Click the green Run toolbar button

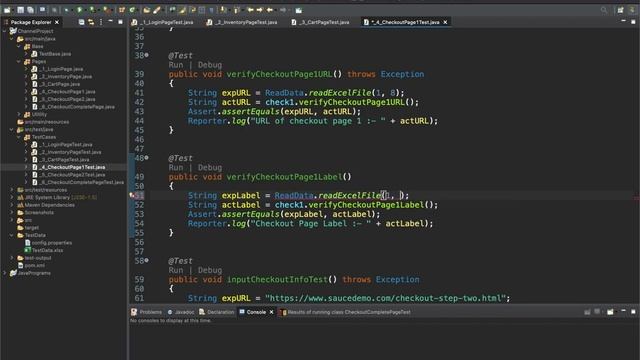pos(80,10)
